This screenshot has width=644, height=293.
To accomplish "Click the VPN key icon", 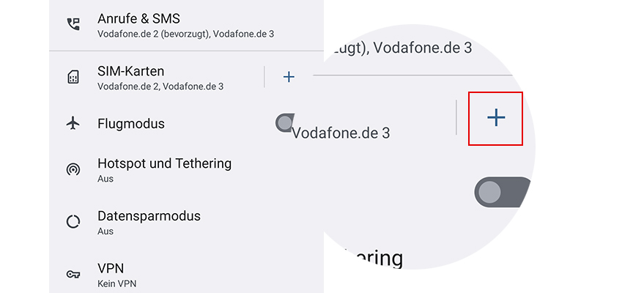I will [73, 274].
